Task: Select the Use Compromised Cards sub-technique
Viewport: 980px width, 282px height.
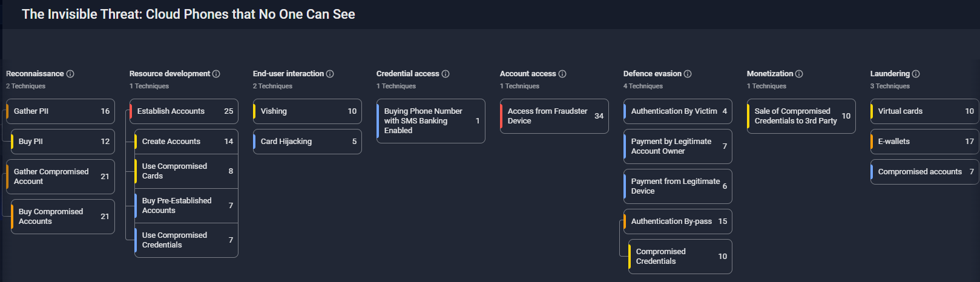Action: 186,171
